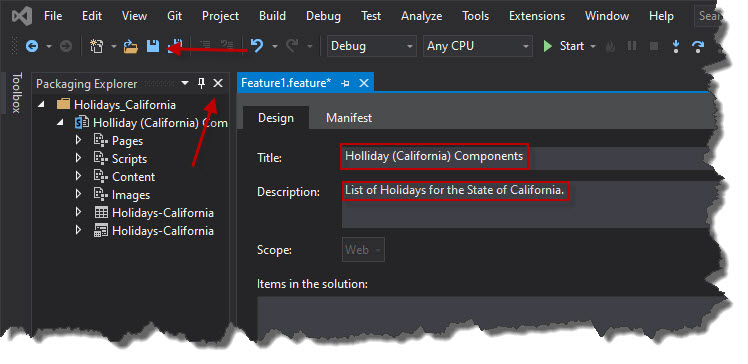Close the Packaging Explorer panel
This screenshot has height=364, width=748.
pyautogui.click(x=218, y=83)
